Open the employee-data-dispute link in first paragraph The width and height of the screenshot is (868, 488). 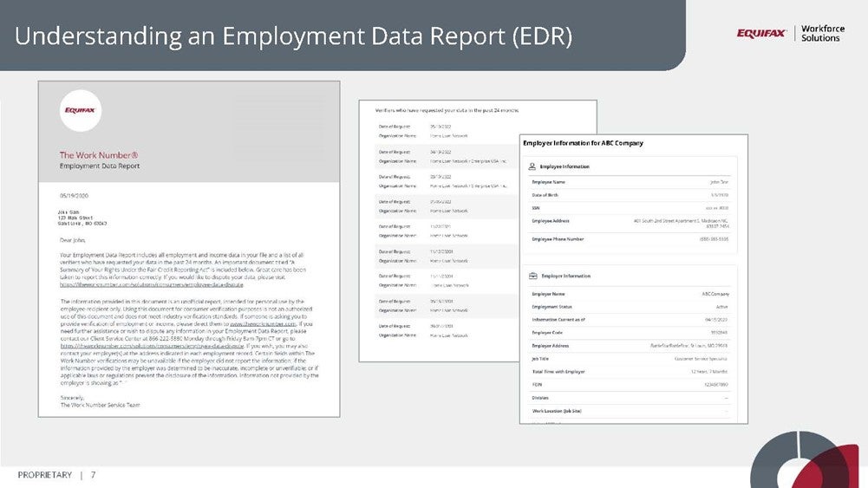pos(139,284)
